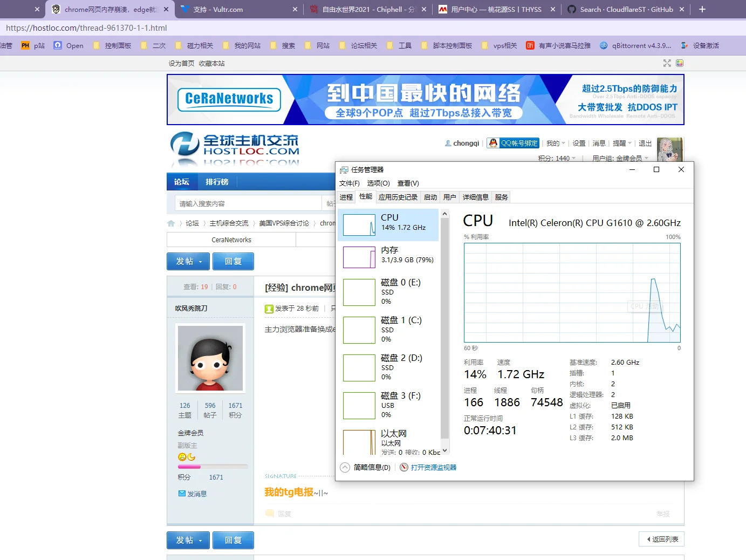746x560 pixels.
Task: Switch to the Chiphell browser tab
Action: 369,9
